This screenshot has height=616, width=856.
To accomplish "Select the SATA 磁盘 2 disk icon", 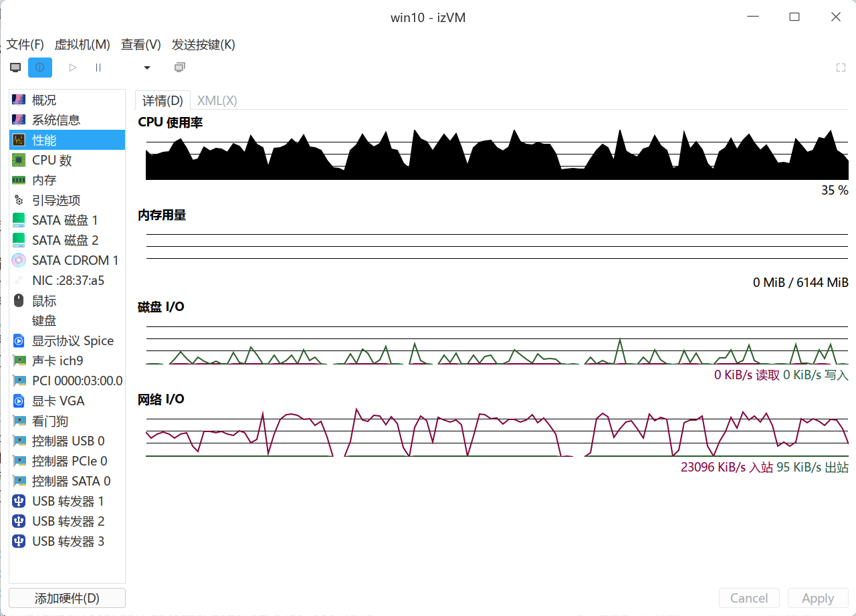I will (19, 241).
